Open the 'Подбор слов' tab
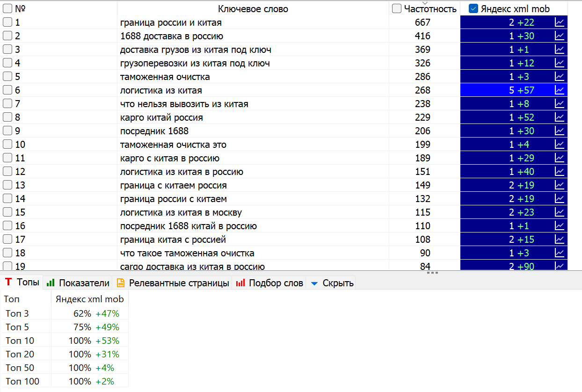Viewport: 582px width, 392px height. (269, 283)
